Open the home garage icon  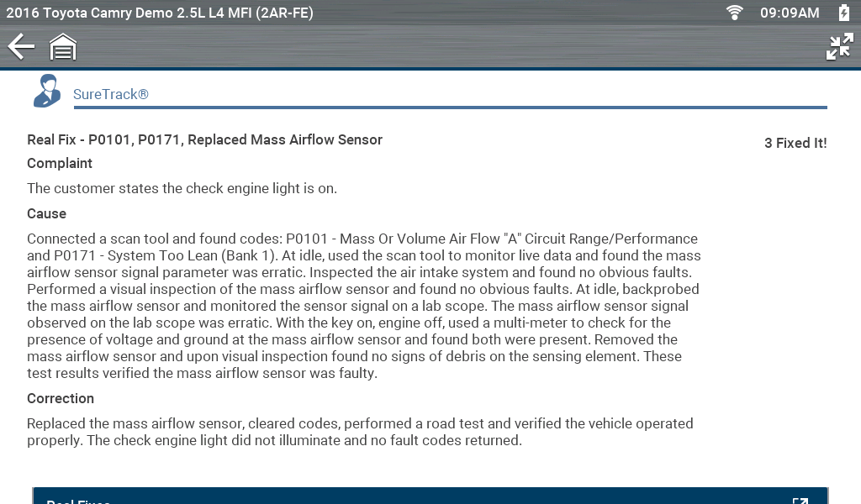[x=63, y=47]
